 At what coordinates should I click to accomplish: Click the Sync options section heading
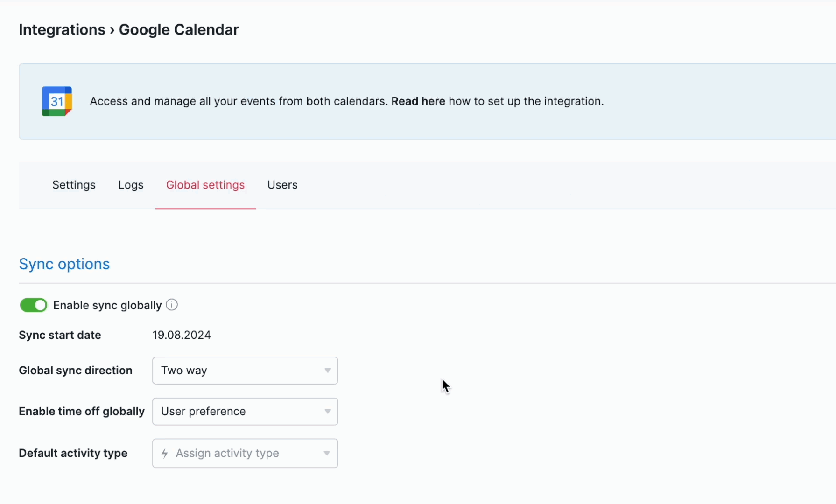[x=64, y=264]
